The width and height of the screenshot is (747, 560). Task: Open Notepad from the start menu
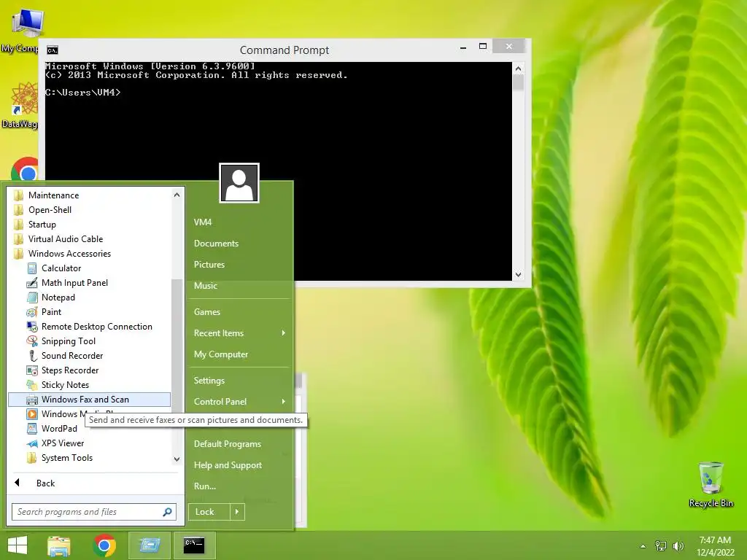click(x=89, y=297)
